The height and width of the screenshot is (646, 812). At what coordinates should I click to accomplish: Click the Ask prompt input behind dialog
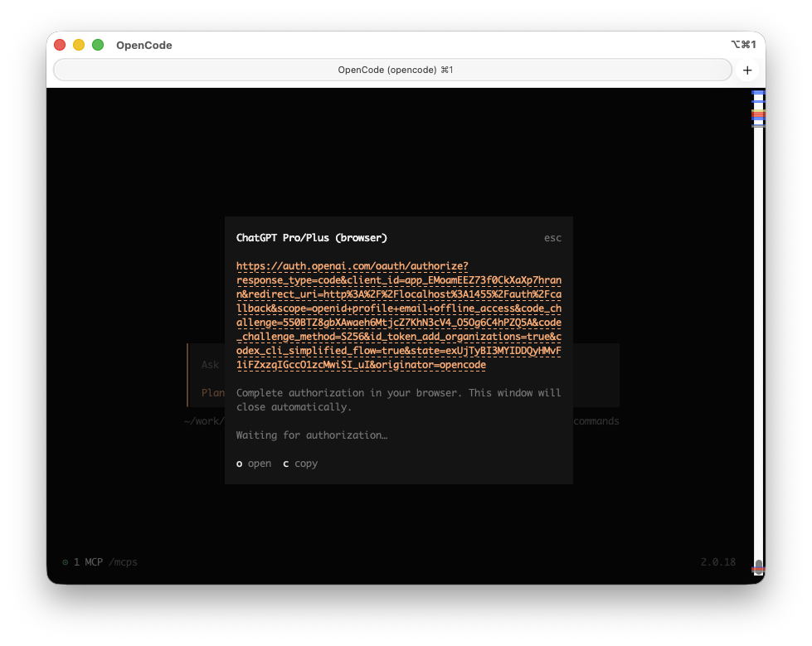tap(210, 365)
